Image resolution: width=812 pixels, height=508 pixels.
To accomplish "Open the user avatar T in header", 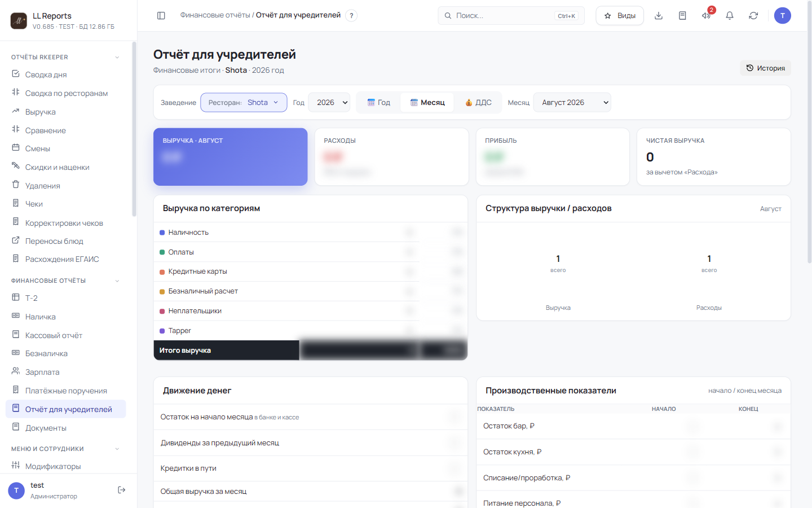I will 783,16.
